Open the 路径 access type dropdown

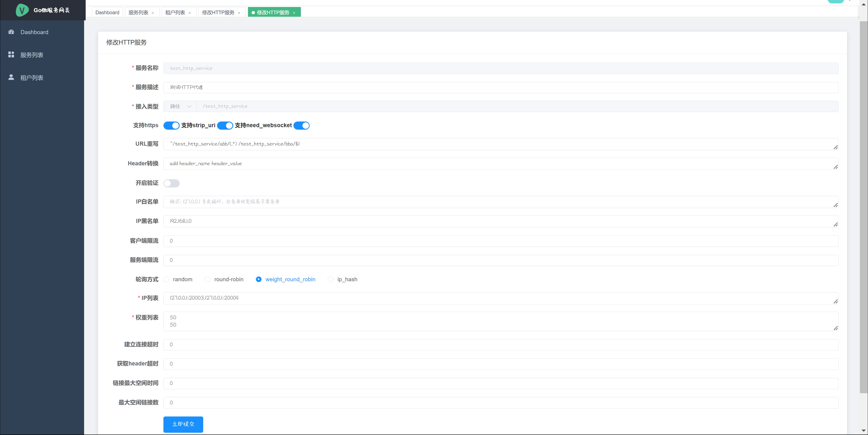point(180,106)
